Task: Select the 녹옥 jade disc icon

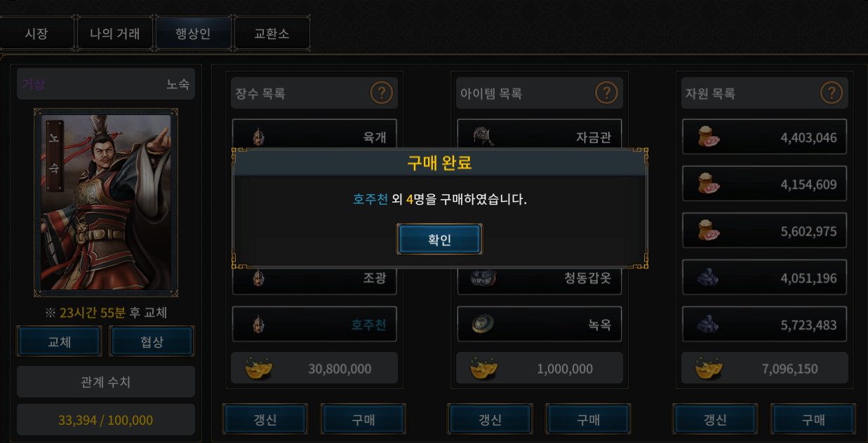Action: pos(483,324)
